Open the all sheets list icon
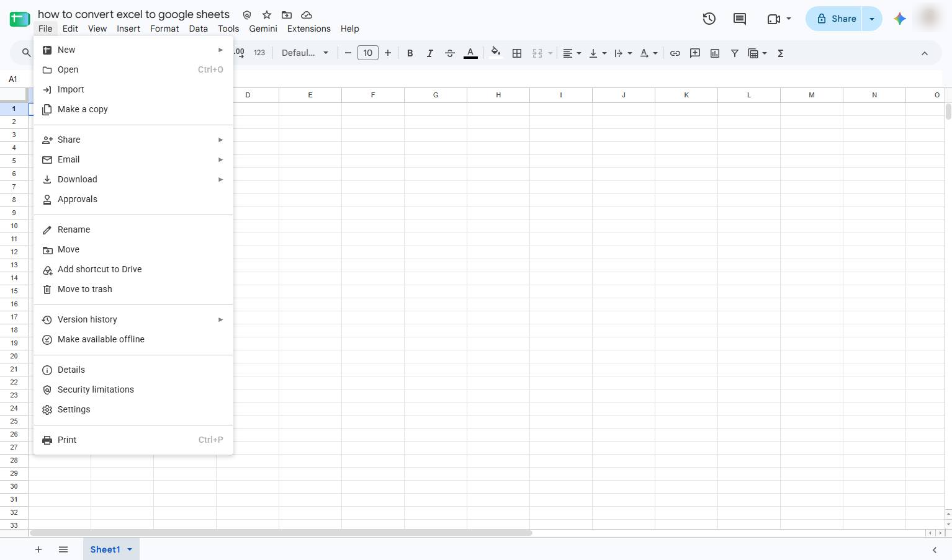This screenshot has height=560, width=952. coord(63,549)
